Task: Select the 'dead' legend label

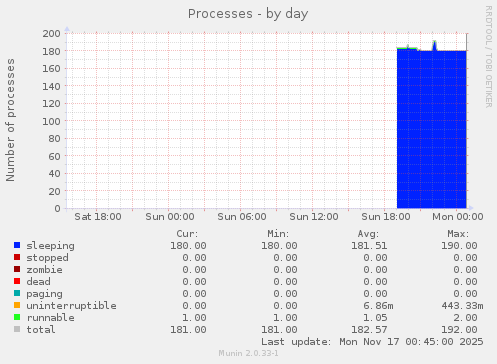Action: (39, 282)
